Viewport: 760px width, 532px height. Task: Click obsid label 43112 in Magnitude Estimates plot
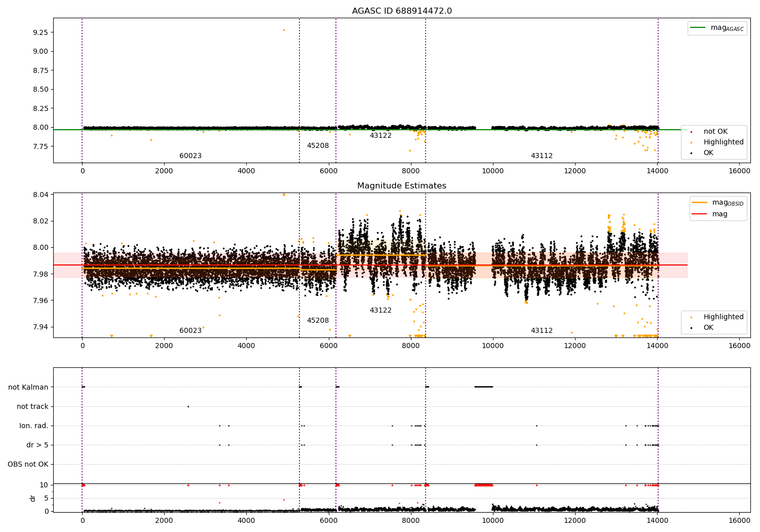tap(542, 331)
